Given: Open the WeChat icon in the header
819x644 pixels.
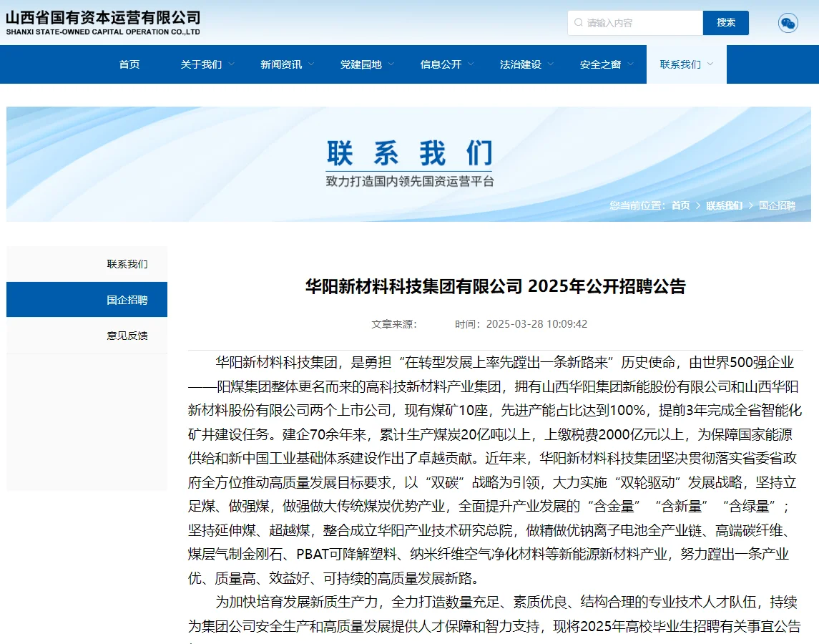Looking at the screenshot, I should 788,23.
